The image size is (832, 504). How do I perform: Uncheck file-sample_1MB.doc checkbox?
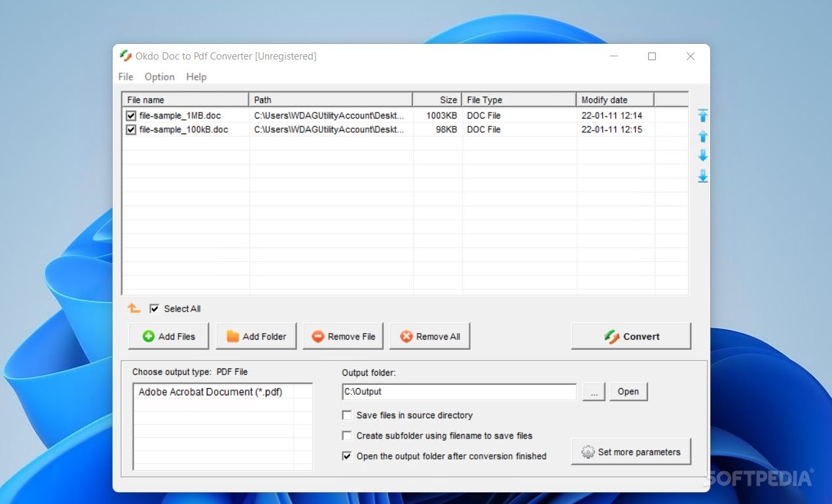[x=131, y=116]
